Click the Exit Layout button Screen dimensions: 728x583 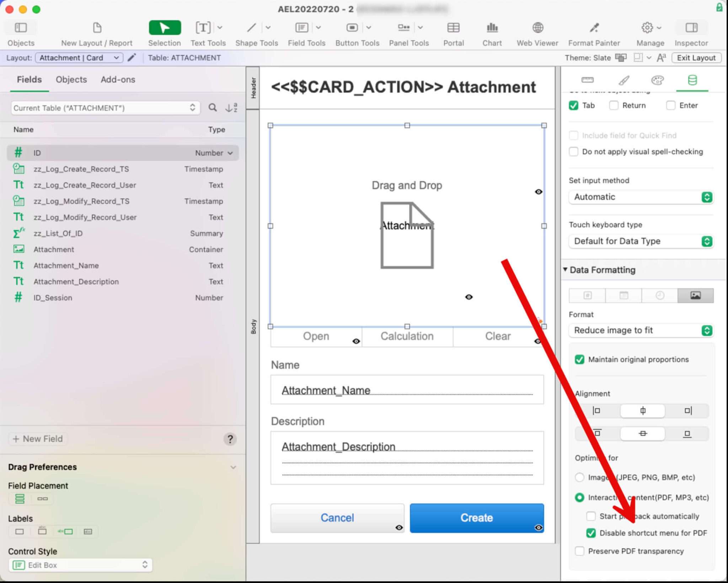coord(696,58)
